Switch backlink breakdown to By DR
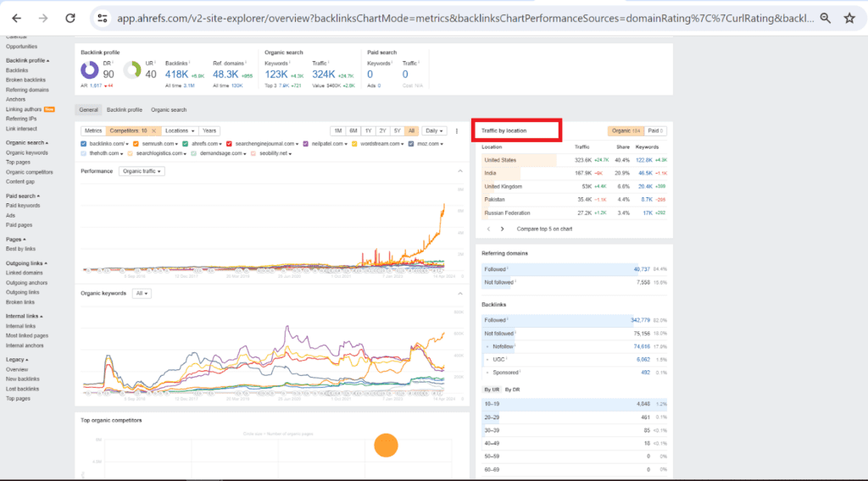 pyautogui.click(x=512, y=390)
